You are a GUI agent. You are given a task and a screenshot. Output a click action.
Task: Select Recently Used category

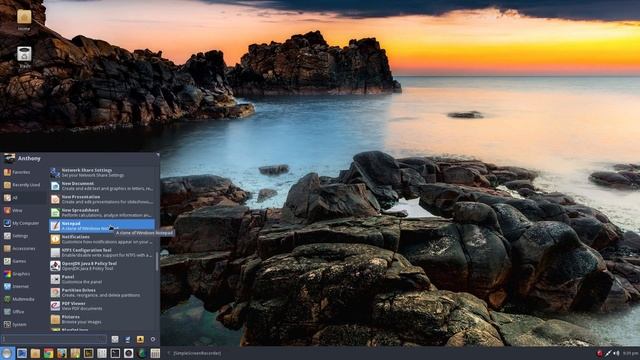(x=24, y=185)
